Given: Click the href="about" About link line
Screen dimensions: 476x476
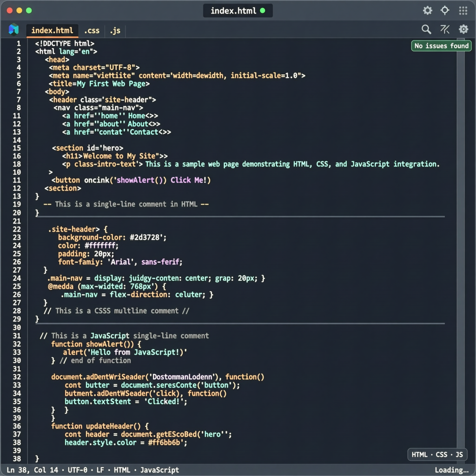Looking at the screenshot, I should coord(111,124).
